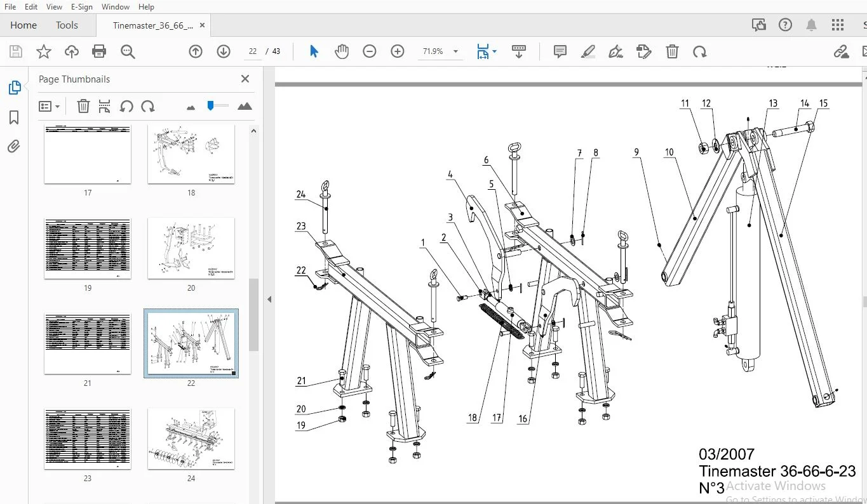Image resolution: width=867 pixels, height=504 pixels.
Task: Rotate thumbnail counterclockwise
Action: pos(126,106)
